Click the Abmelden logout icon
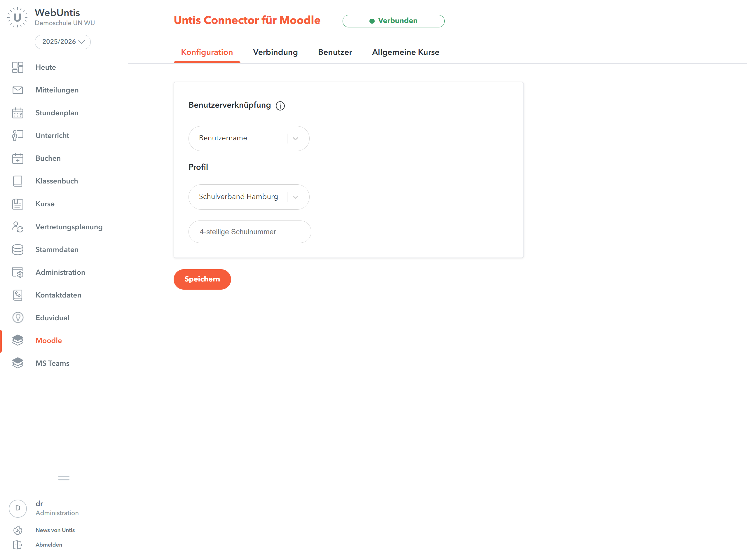 point(18,545)
